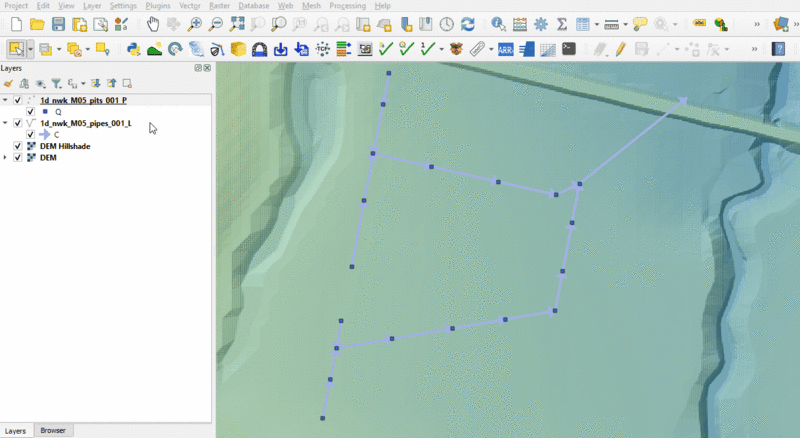
Task: Click the Filter Legend funnel icon
Action: [x=56, y=84]
